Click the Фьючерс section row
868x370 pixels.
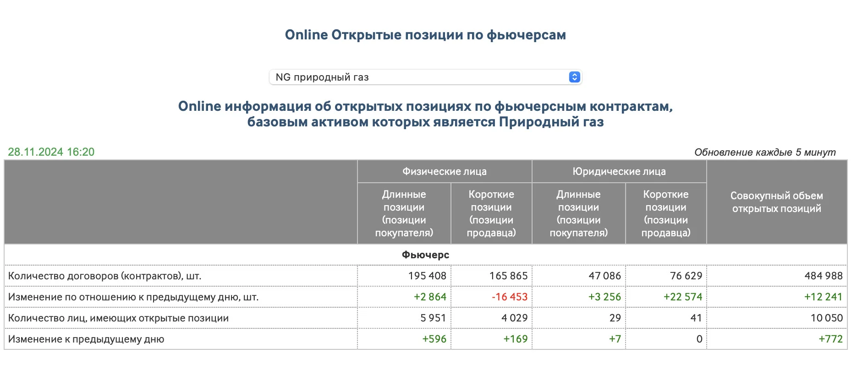[x=425, y=255]
